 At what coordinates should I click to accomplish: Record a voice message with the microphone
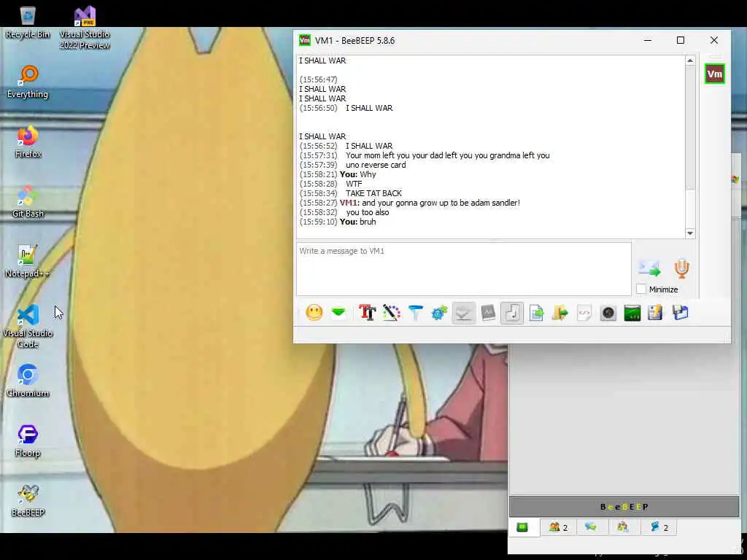682,268
